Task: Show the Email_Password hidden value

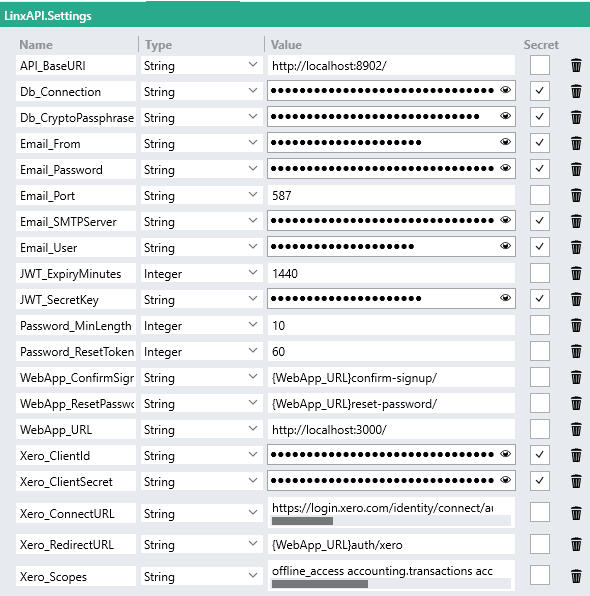Action: [x=505, y=168]
